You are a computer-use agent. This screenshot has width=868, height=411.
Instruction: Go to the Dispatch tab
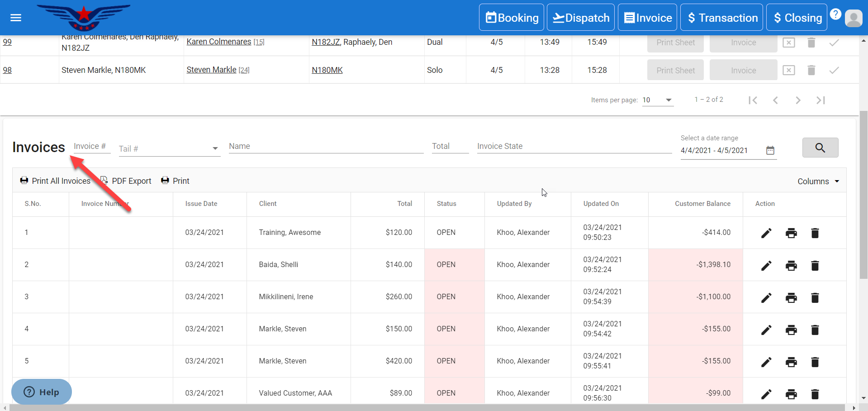(580, 18)
